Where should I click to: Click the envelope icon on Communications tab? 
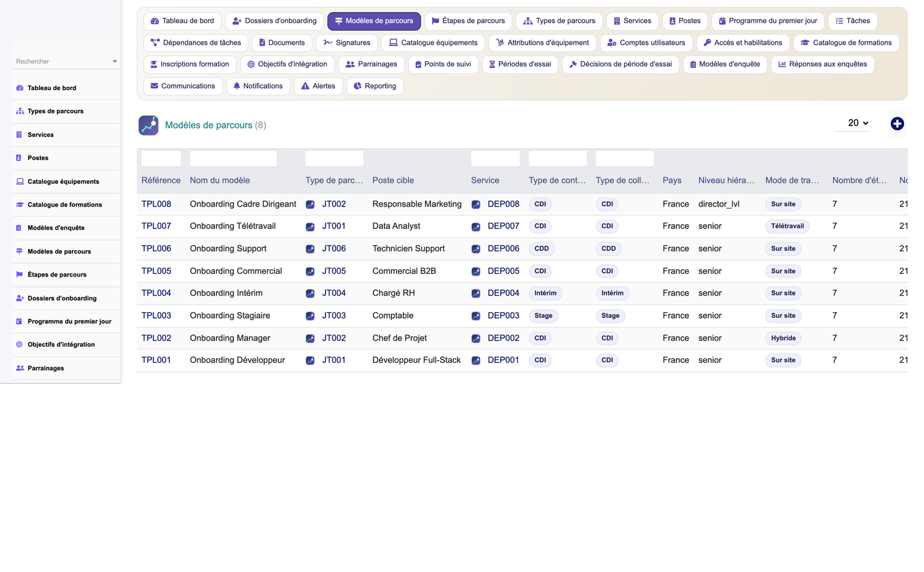154,86
